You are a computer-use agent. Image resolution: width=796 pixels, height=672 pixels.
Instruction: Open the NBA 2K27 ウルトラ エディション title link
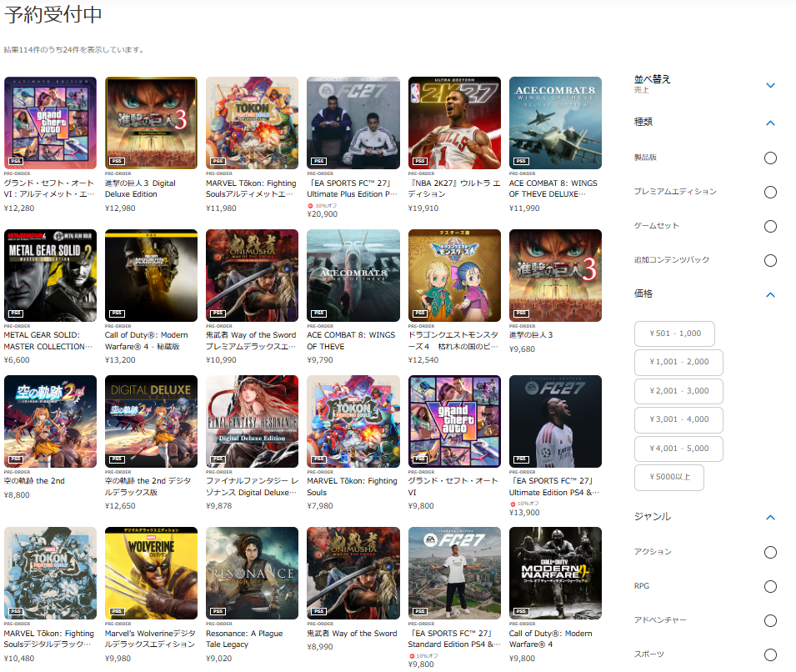pyautogui.click(x=453, y=188)
